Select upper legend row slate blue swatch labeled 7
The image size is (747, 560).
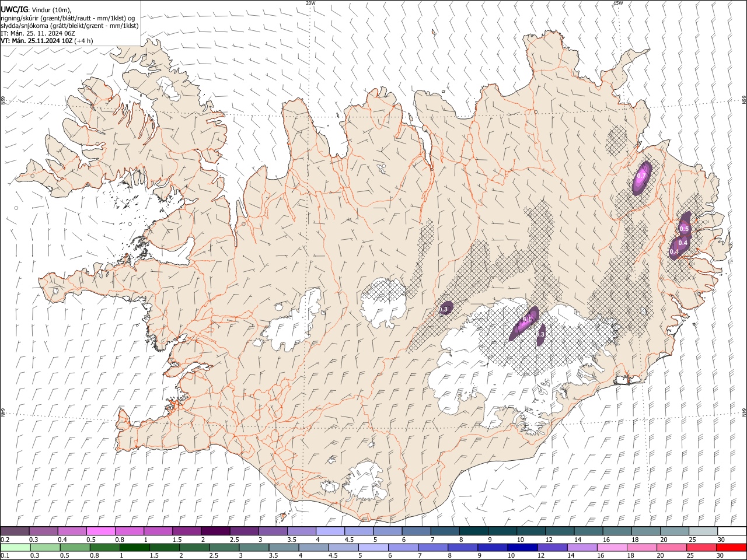[x=445, y=531]
